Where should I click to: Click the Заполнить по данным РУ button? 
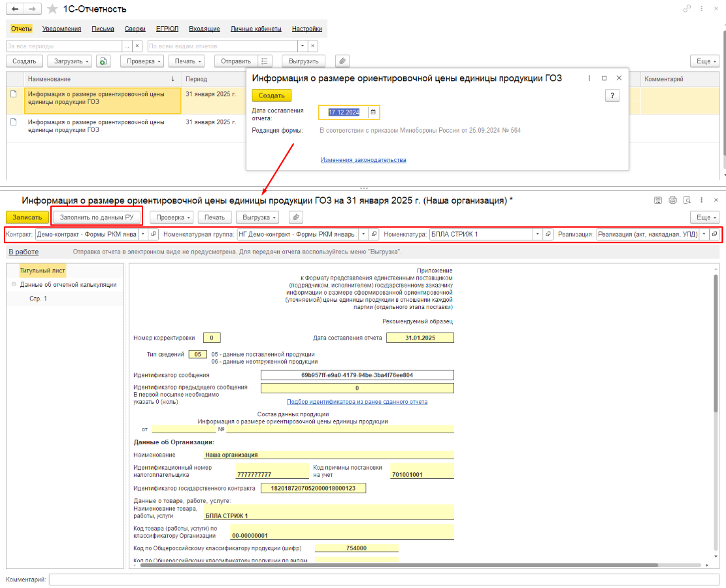[97, 217]
